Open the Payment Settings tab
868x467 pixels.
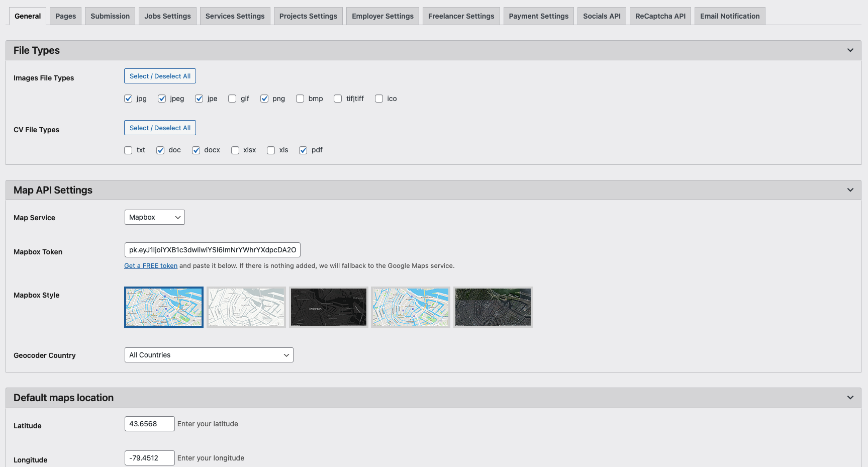click(538, 16)
